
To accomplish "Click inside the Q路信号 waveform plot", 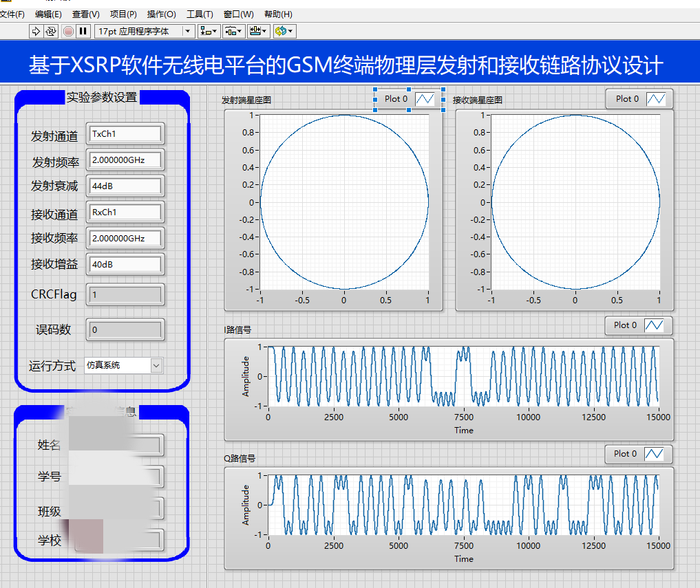I will click(463, 505).
